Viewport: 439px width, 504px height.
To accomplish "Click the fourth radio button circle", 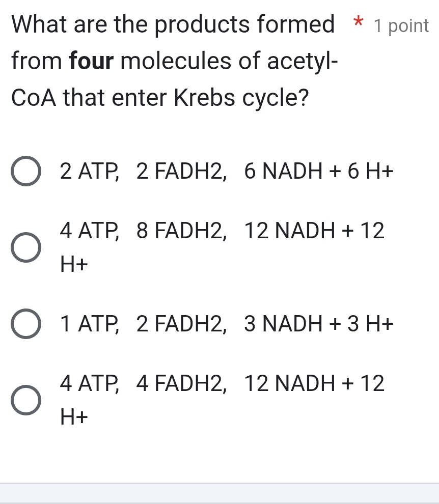I will 26,400.
